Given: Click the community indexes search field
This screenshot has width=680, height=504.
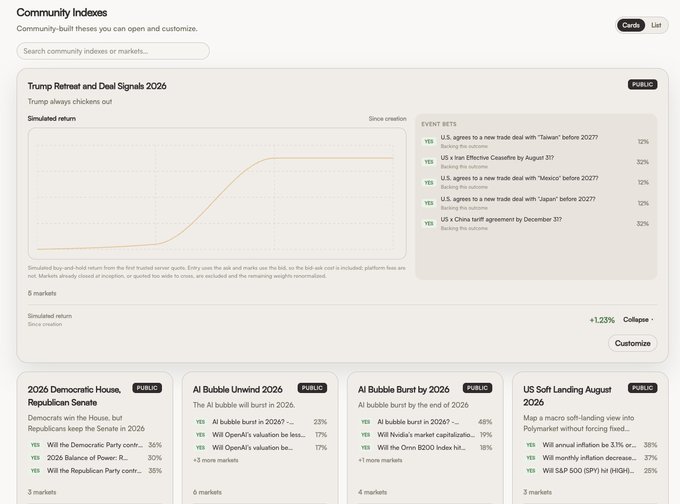Looking at the screenshot, I should [x=113, y=51].
